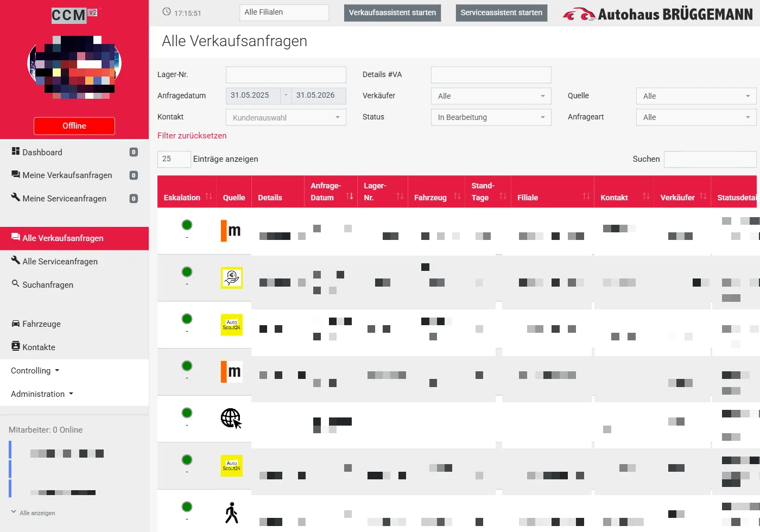Click the Offline status button
The width and height of the screenshot is (760, 532).
click(x=74, y=126)
